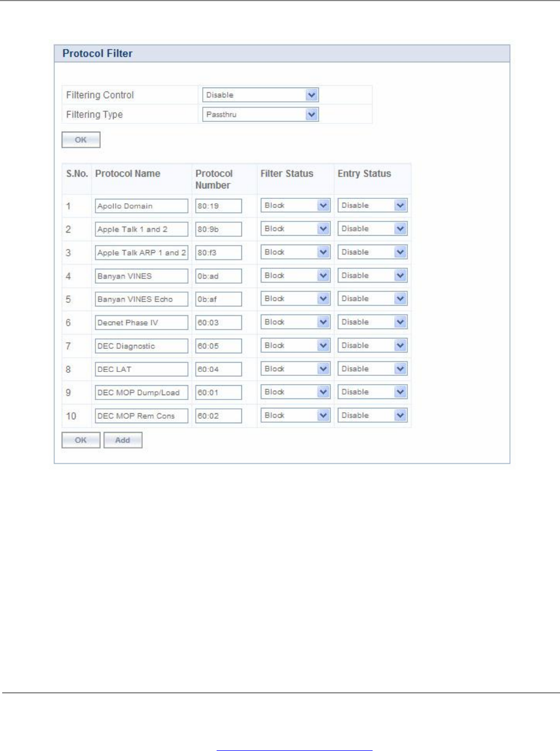Select protocol number field 0b:ad
Viewport: 560px width, 751px height.
coord(218,276)
